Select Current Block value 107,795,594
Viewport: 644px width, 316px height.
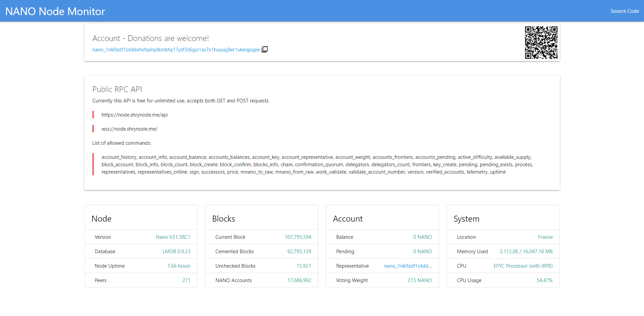pyautogui.click(x=298, y=237)
